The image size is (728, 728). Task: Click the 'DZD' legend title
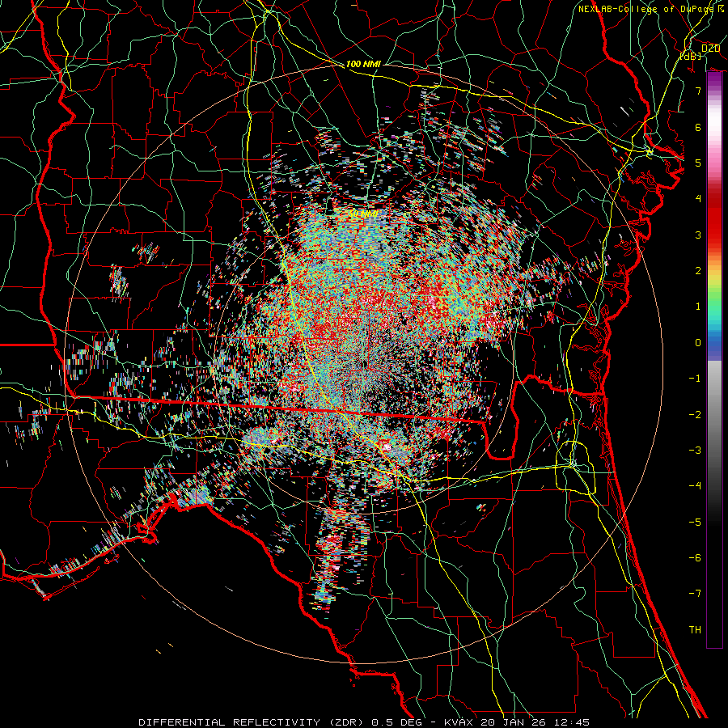pos(711,48)
